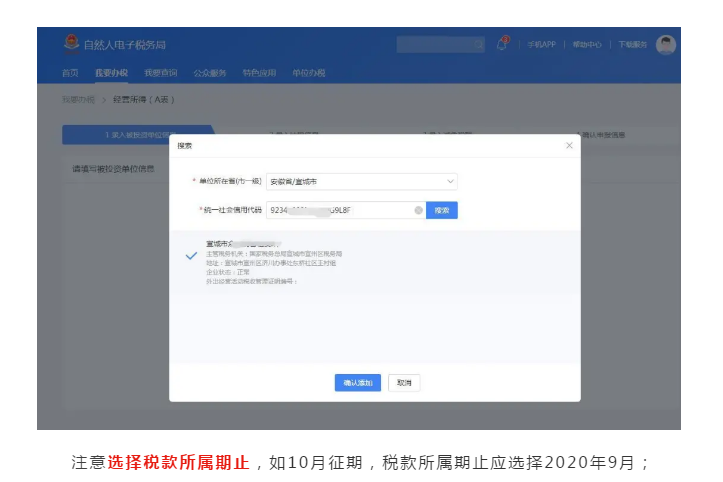Select step 1 录入被投资单位信息
Viewport: 723px width, 482px height.
coord(138,135)
